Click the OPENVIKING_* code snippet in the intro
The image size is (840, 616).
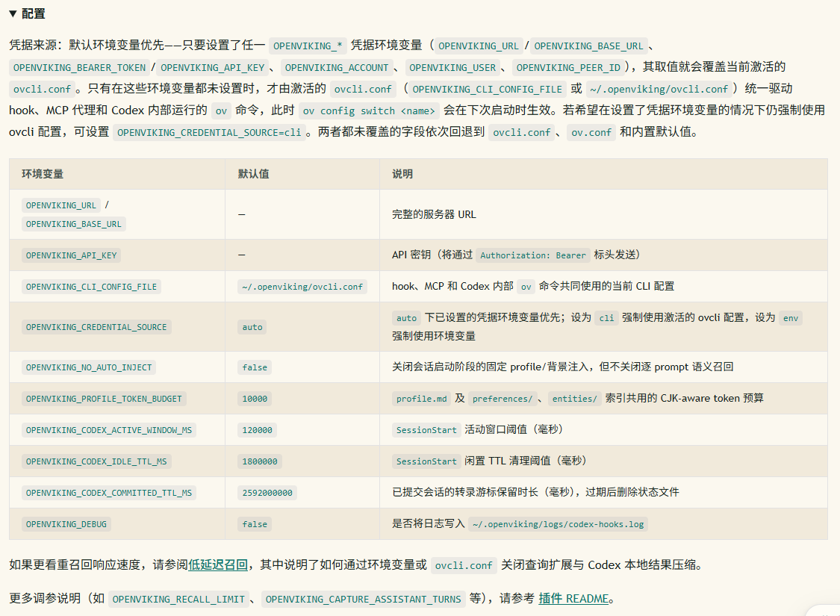point(308,46)
